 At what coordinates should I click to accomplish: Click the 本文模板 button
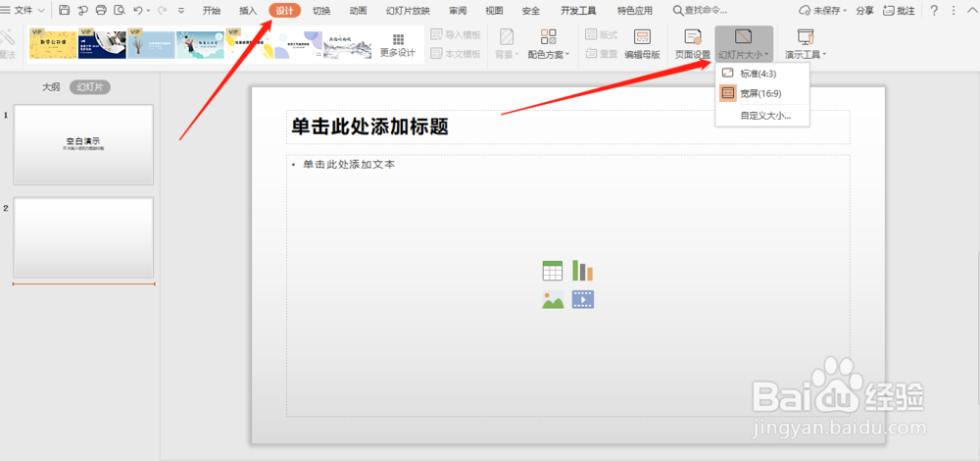point(456,54)
